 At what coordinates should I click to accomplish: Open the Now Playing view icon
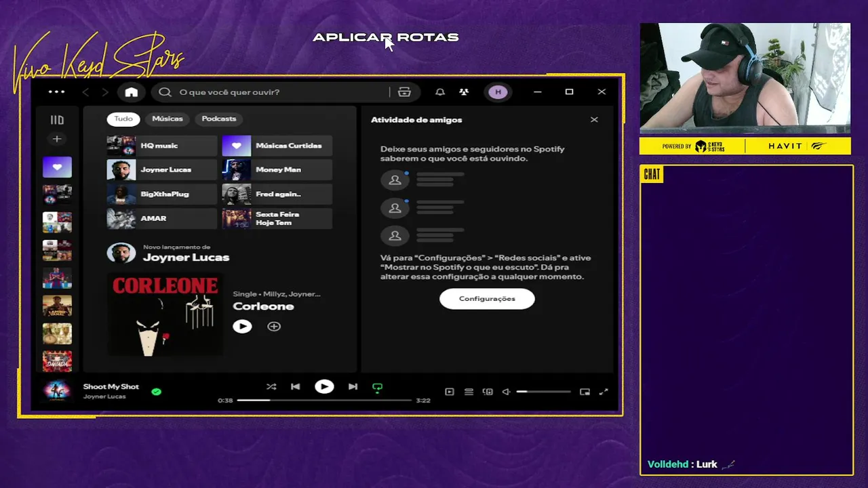coord(449,392)
